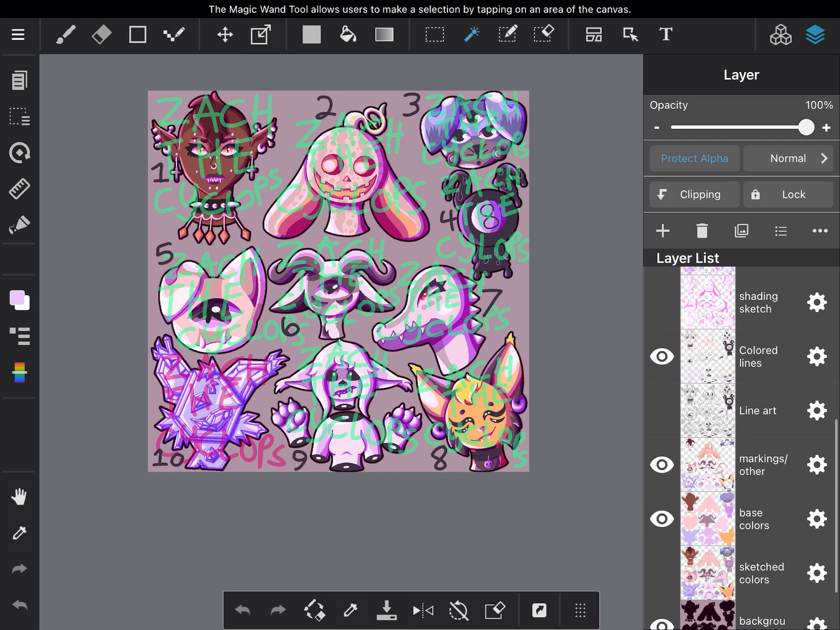Toggle the layer Lock
Viewport: 840px width, 630px height.
pos(788,194)
